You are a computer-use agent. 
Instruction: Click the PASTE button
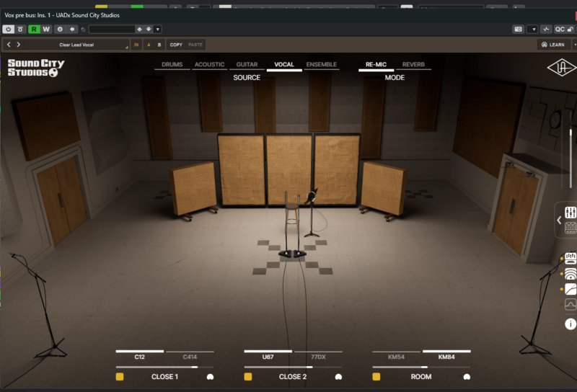click(195, 45)
